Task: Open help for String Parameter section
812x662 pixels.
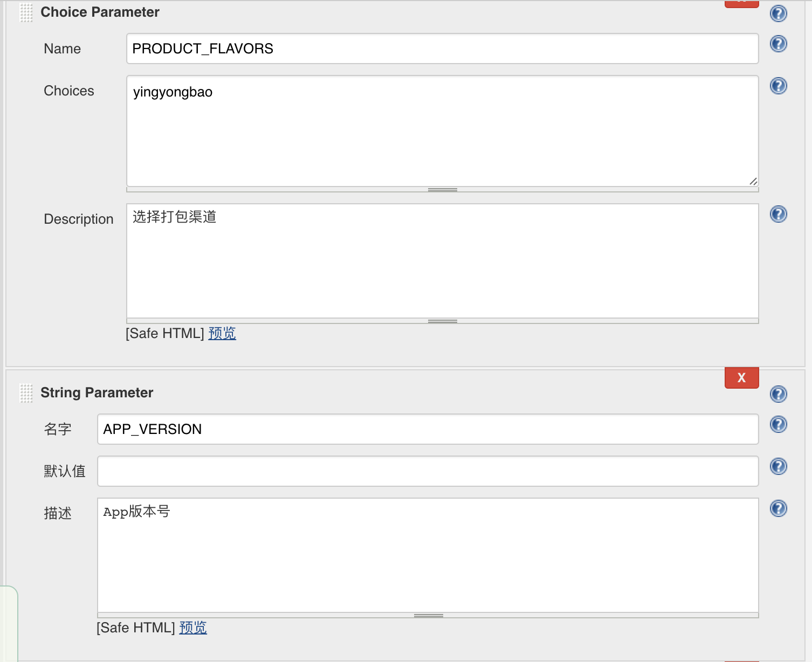Action: coord(778,394)
